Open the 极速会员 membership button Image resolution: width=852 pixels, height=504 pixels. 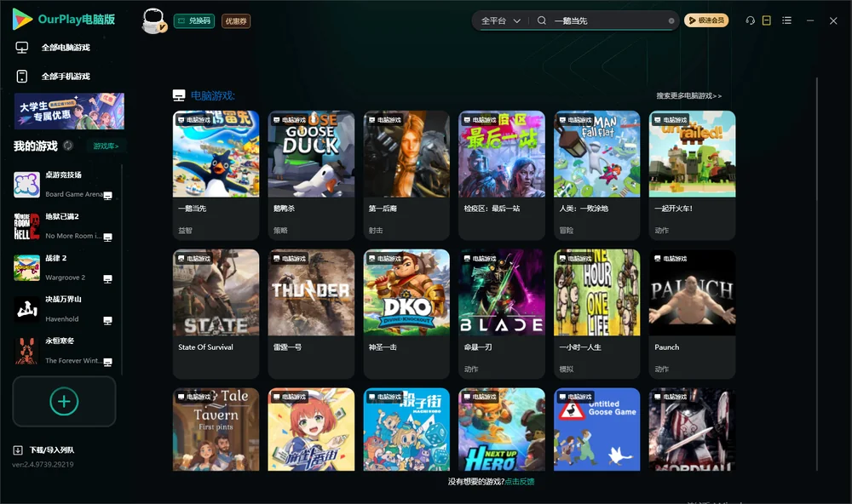point(705,20)
